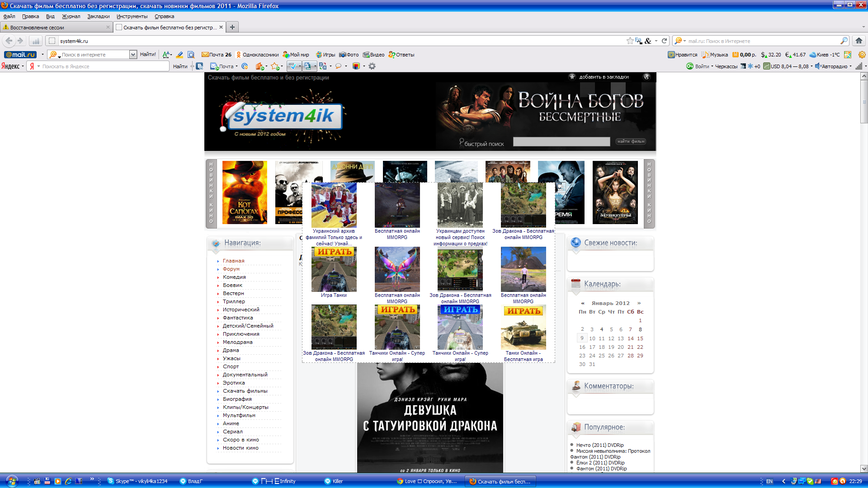Open the search engine selector dropdown

(680, 41)
